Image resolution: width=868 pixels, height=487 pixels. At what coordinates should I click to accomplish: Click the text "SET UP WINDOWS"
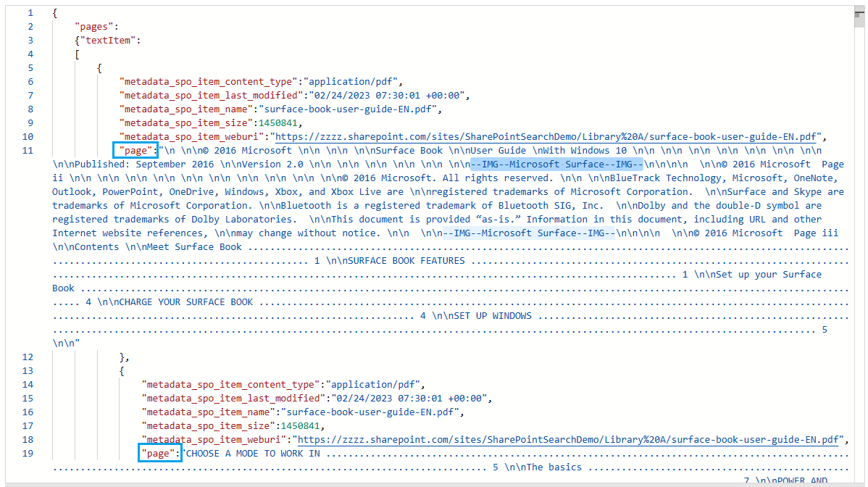point(493,316)
